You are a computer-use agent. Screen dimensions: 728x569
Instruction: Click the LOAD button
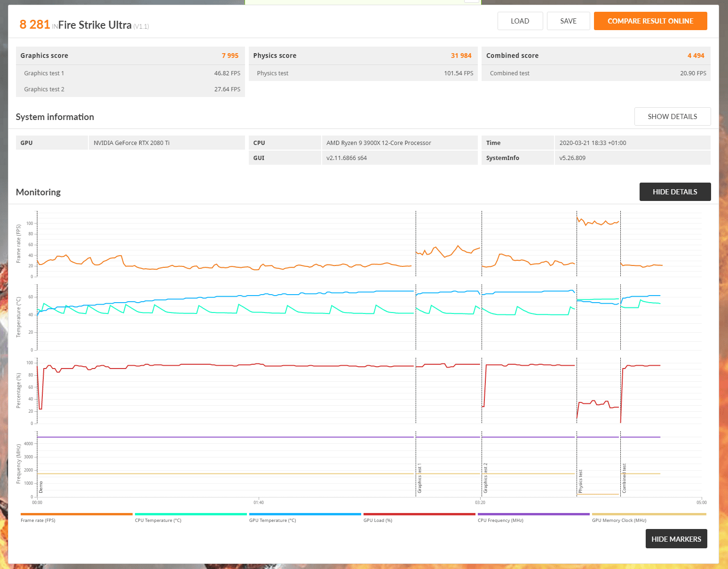pos(520,21)
